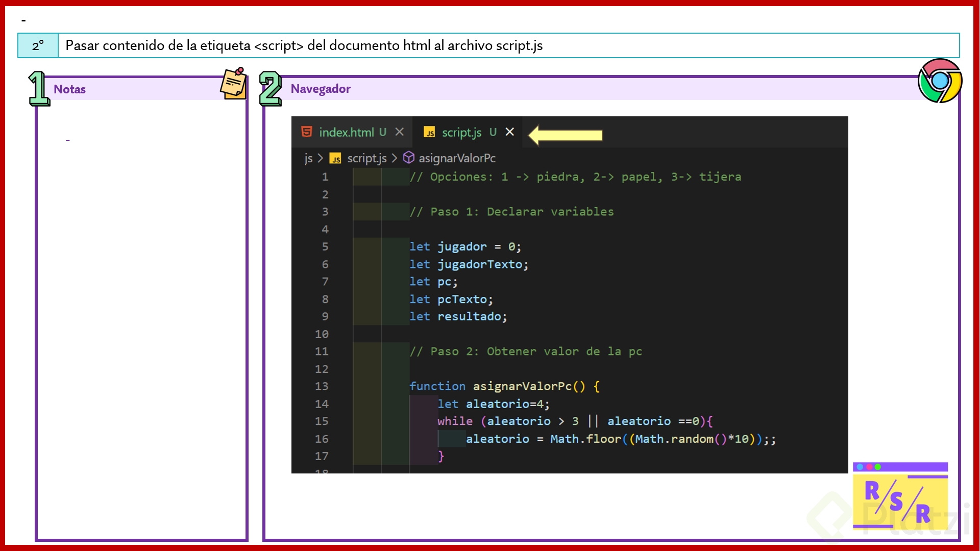
Task: Click script.js in the breadcrumb path
Action: tap(367, 158)
